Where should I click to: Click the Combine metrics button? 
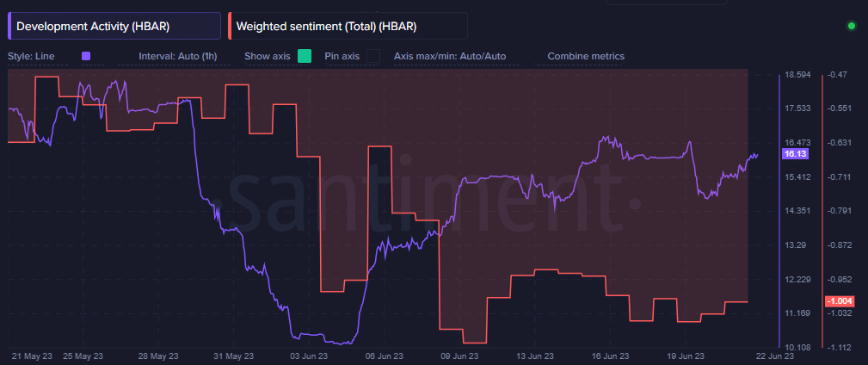pos(586,56)
